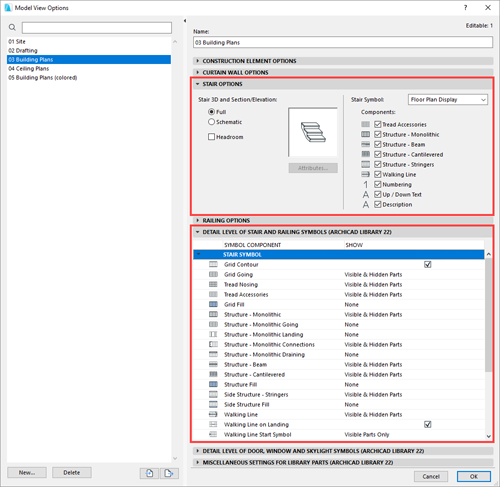Collapse the Stair Symbol group row
The height and width of the screenshot is (487, 500).
198,254
